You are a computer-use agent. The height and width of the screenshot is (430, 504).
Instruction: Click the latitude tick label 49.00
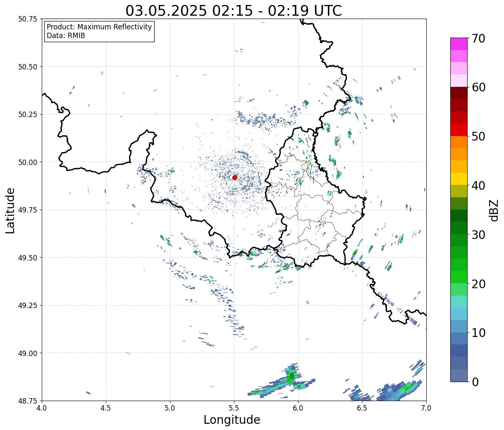(27, 353)
